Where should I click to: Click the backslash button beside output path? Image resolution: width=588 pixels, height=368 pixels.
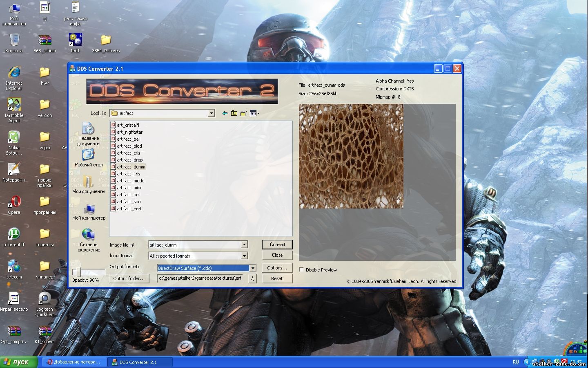(252, 278)
